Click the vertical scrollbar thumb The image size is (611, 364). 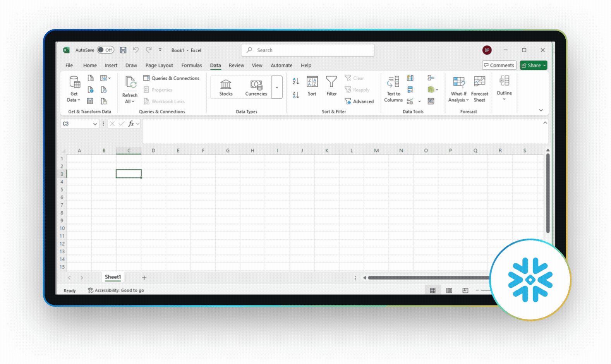(547, 193)
